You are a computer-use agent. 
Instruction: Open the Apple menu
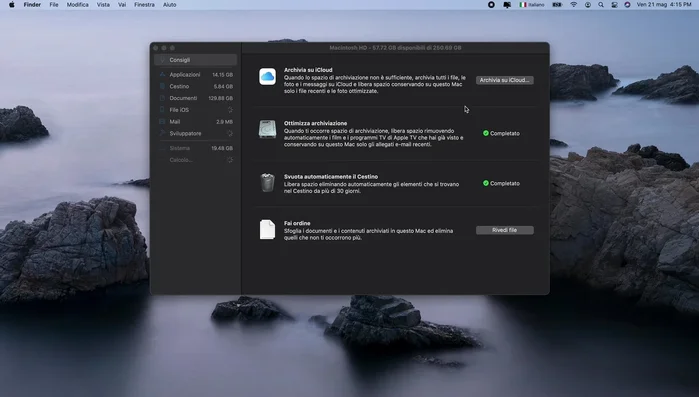12,4
